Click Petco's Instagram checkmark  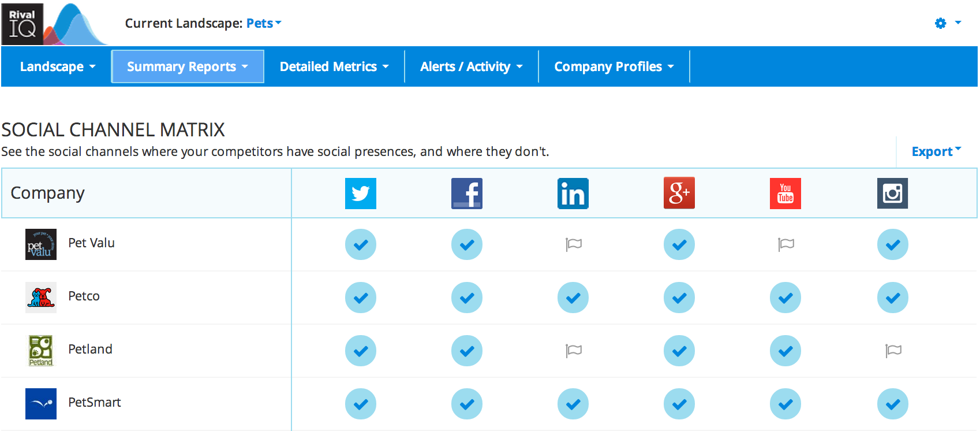(893, 298)
